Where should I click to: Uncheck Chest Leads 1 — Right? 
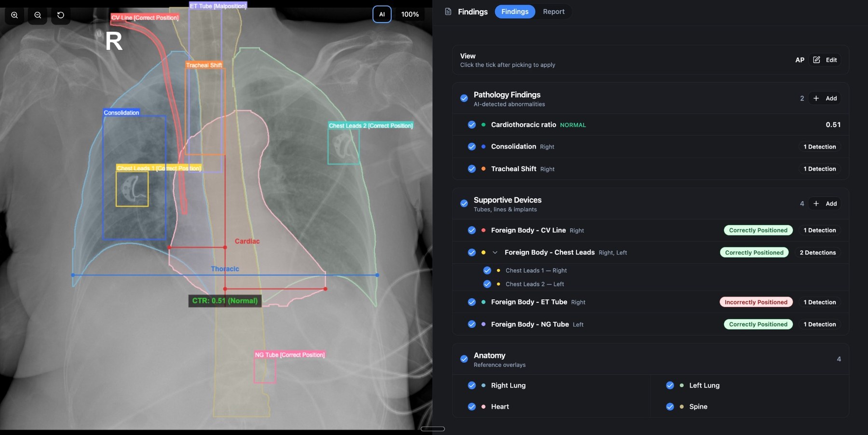click(487, 271)
